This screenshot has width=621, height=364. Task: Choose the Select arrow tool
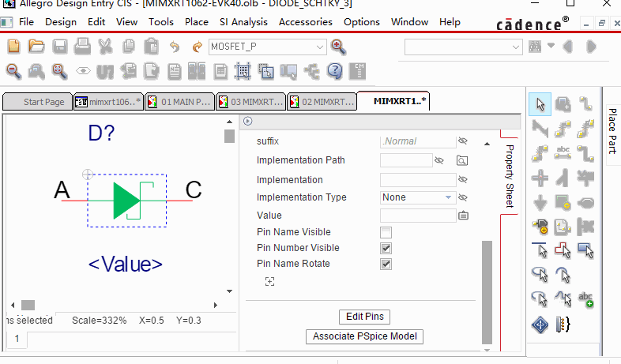tap(540, 103)
